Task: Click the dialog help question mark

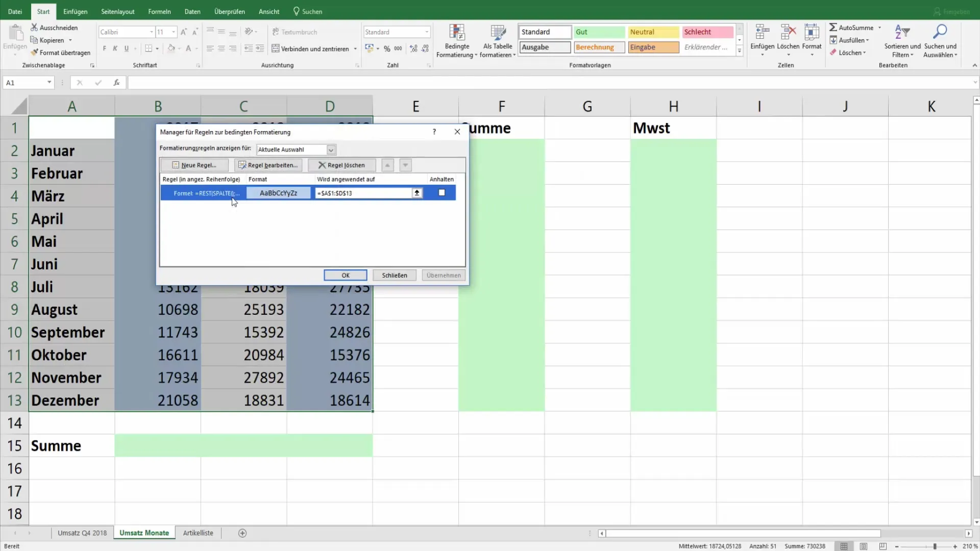Action: pyautogui.click(x=434, y=132)
